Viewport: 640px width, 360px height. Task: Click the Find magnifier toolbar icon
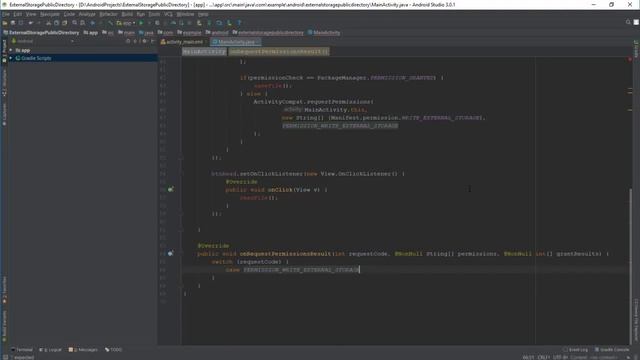tap(74, 23)
